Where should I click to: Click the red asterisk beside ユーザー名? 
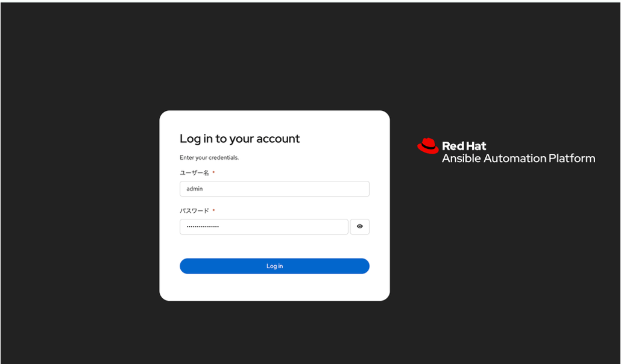coord(213,172)
